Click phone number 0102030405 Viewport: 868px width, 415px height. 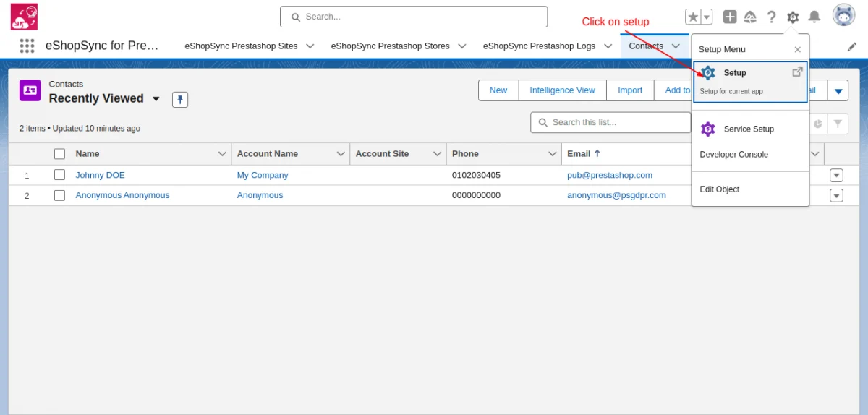coord(476,175)
